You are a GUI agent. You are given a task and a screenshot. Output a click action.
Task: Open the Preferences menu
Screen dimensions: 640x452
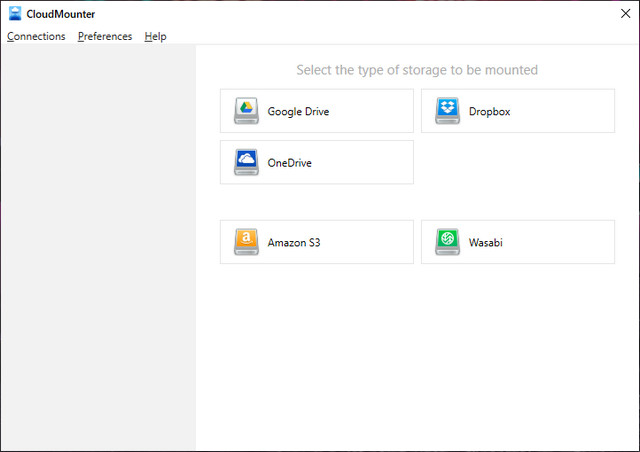(x=105, y=36)
